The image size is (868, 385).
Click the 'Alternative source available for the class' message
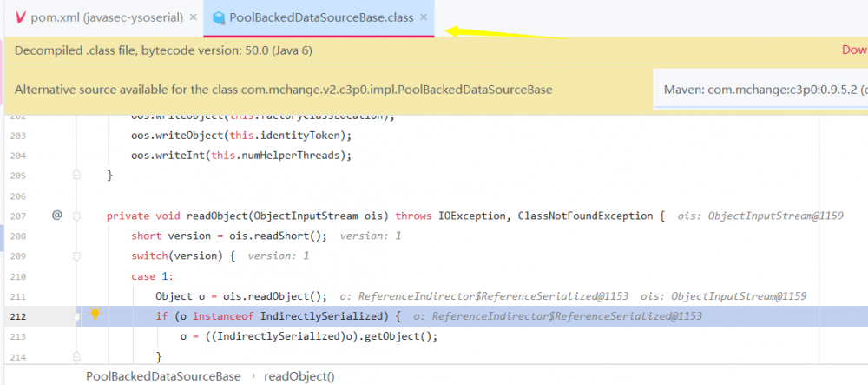click(284, 90)
